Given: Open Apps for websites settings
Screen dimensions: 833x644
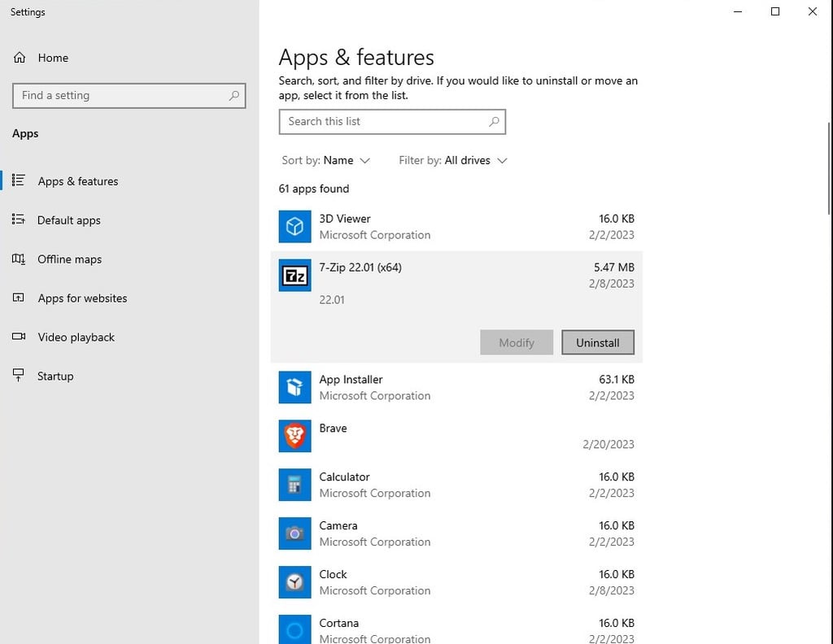Looking at the screenshot, I should [82, 298].
